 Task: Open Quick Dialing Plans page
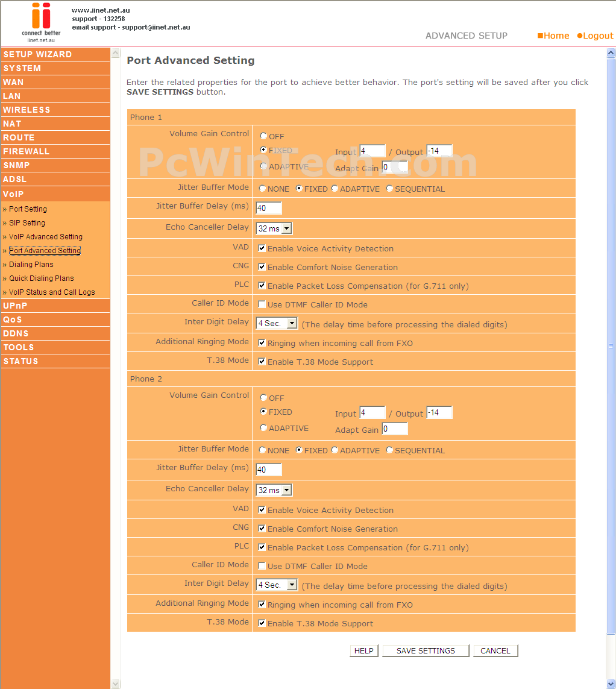(42, 278)
